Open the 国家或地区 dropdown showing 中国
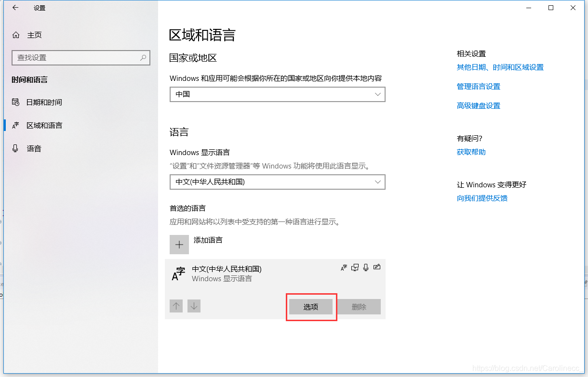588x377 pixels. 278,94
